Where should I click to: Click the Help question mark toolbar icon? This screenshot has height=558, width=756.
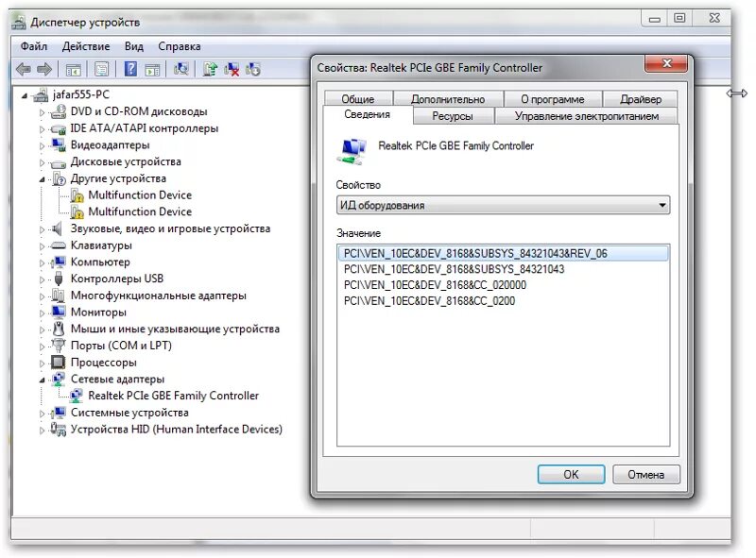pos(130,69)
